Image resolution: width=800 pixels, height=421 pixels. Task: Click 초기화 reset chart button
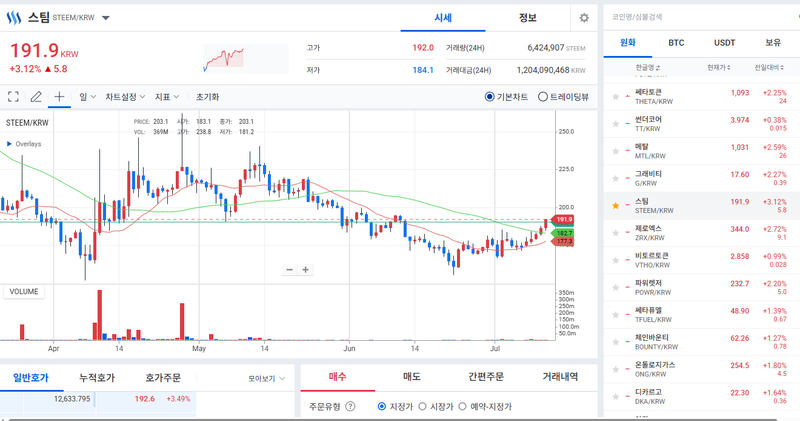pyautogui.click(x=207, y=96)
